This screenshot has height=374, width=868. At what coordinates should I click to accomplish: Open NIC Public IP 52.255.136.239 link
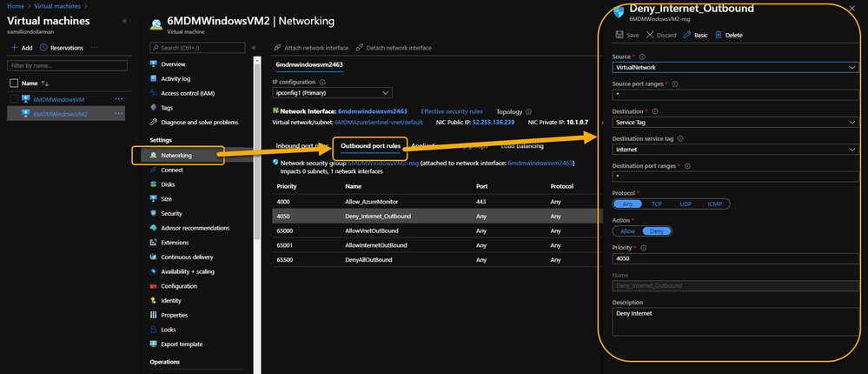pos(494,122)
